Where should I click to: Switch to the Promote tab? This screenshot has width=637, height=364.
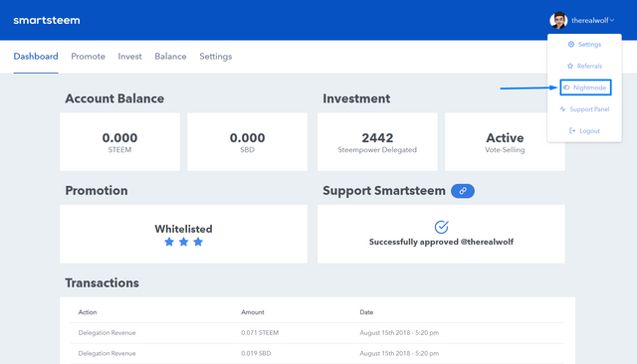(89, 57)
